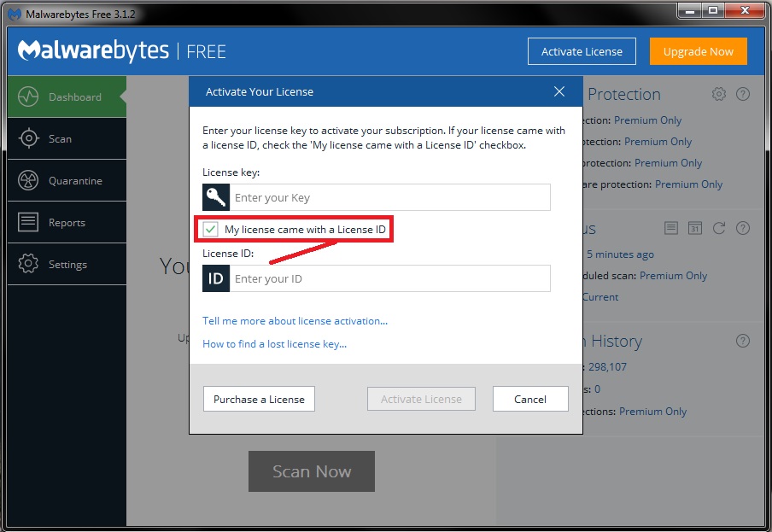Click the orange Upgrade Now button

pos(699,51)
